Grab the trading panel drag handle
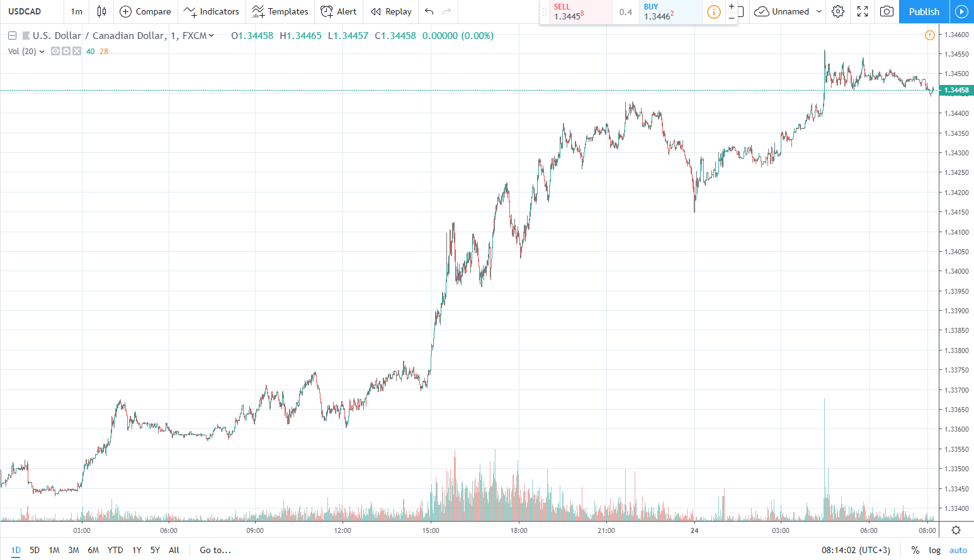The image size is (974, 560). pyautogui.click(x=545, y=12)
